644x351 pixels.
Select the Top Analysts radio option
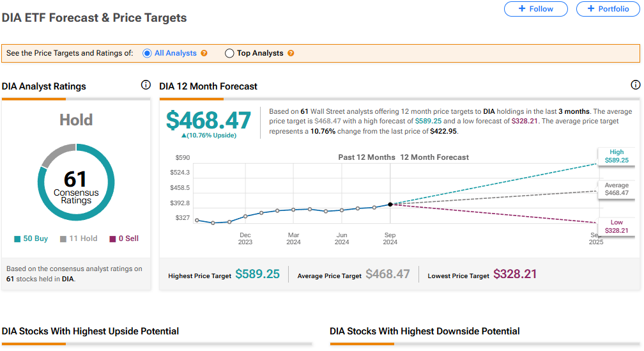[229, 54]
